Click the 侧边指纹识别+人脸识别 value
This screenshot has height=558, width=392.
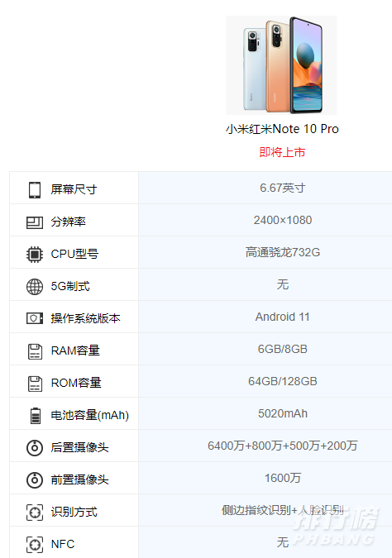[282, 510]
